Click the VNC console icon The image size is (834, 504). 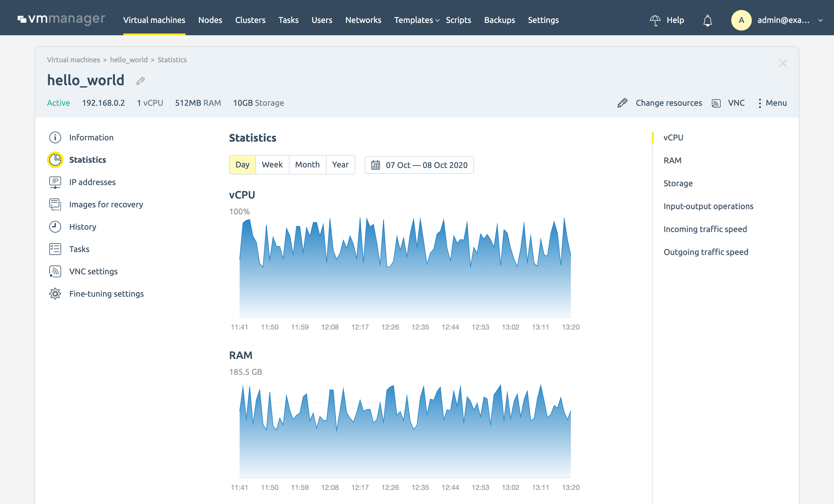pos(716,103)
